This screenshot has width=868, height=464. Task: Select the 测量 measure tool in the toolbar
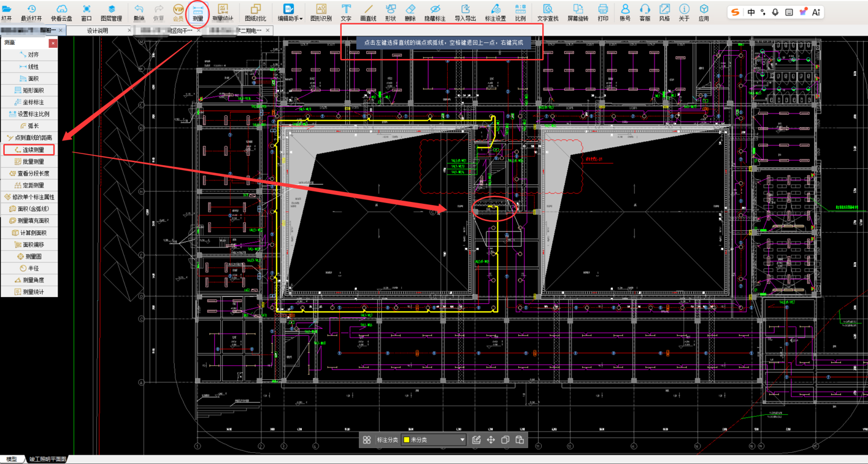point(198,12)
